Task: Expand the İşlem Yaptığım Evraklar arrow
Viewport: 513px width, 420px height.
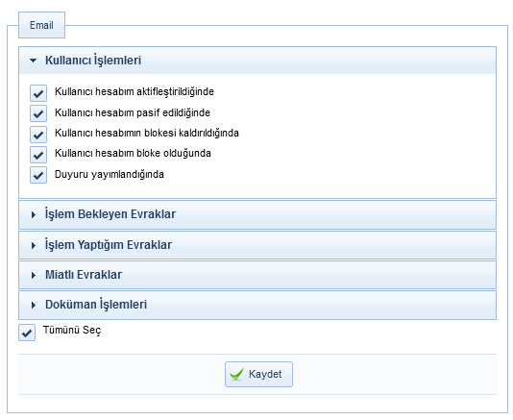Action: [34, 245]
